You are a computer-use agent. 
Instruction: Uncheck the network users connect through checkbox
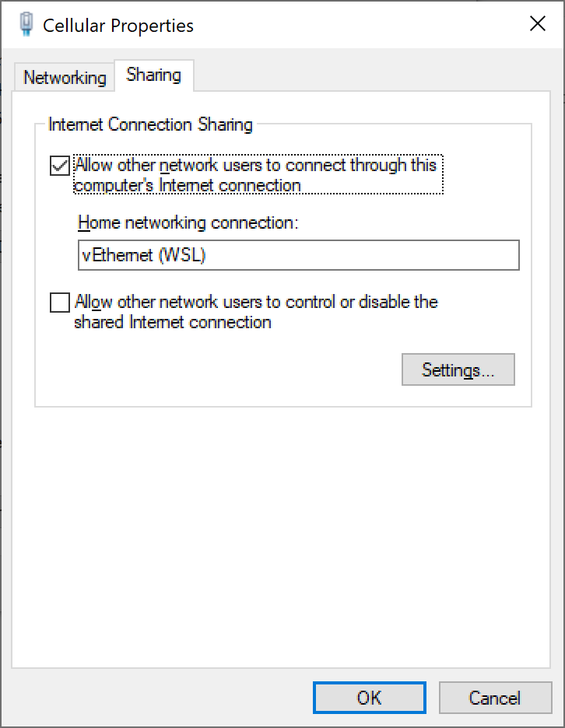pyautogui.click(x=59, y=166)
